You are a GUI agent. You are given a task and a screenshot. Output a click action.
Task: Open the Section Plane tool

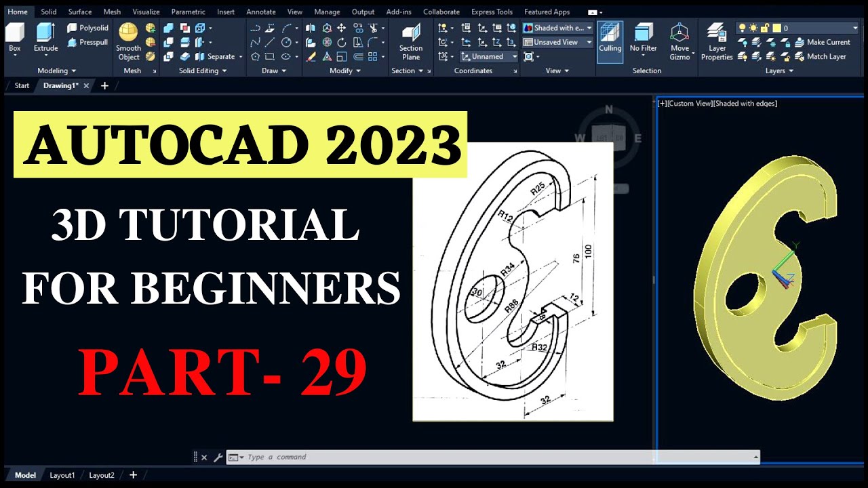click(x=411, y=41)
